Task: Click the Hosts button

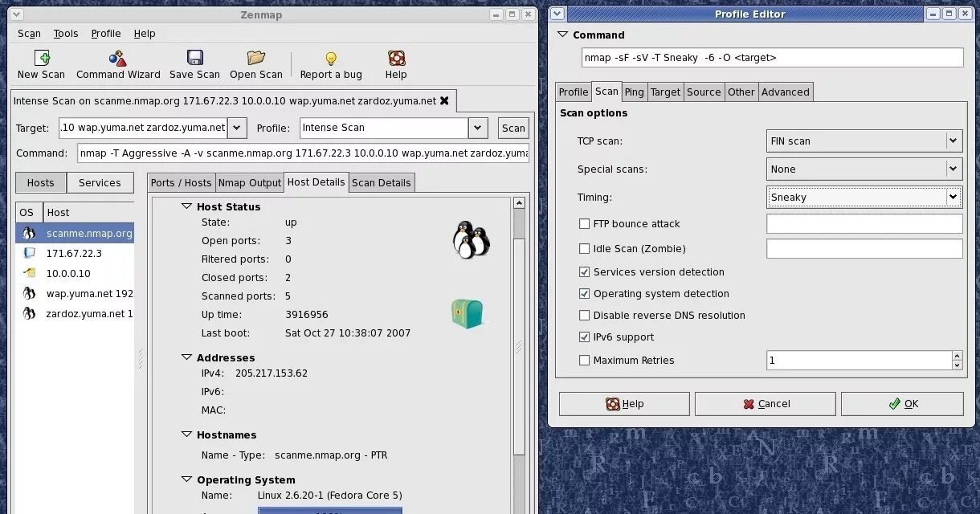Action: pyautogui.click(x=41, y=183)
